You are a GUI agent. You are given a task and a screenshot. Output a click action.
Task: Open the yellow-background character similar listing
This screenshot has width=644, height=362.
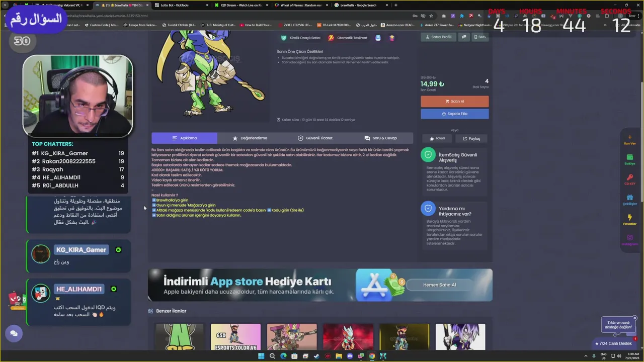pos(404,337)
